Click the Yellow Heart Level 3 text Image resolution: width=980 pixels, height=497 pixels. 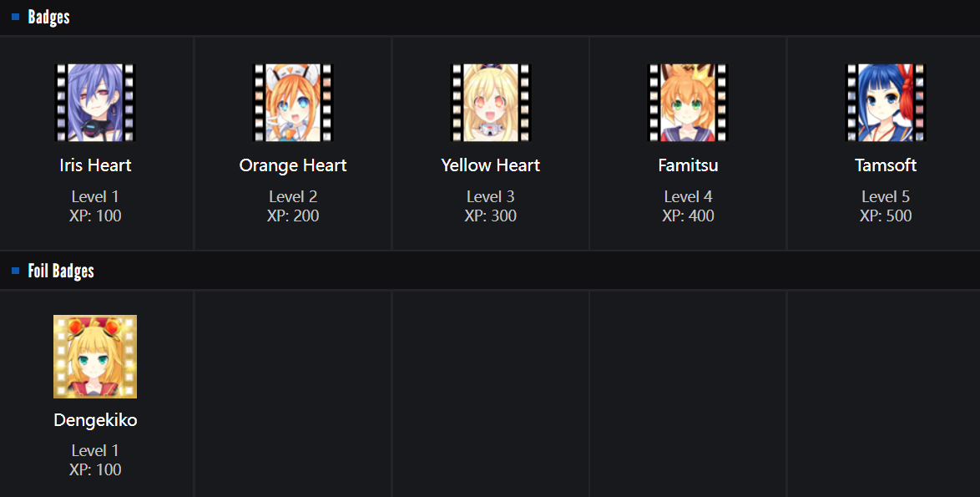coord(491,196)
